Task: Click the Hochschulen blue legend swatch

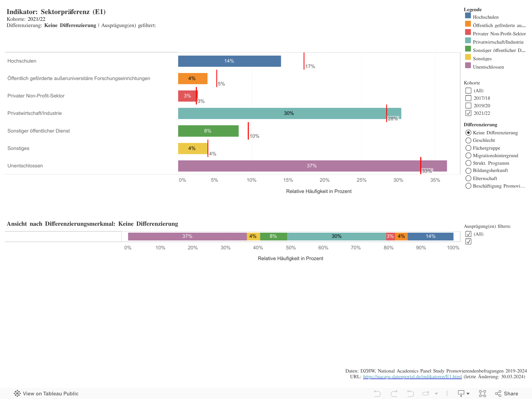Action: click(468, 16)
